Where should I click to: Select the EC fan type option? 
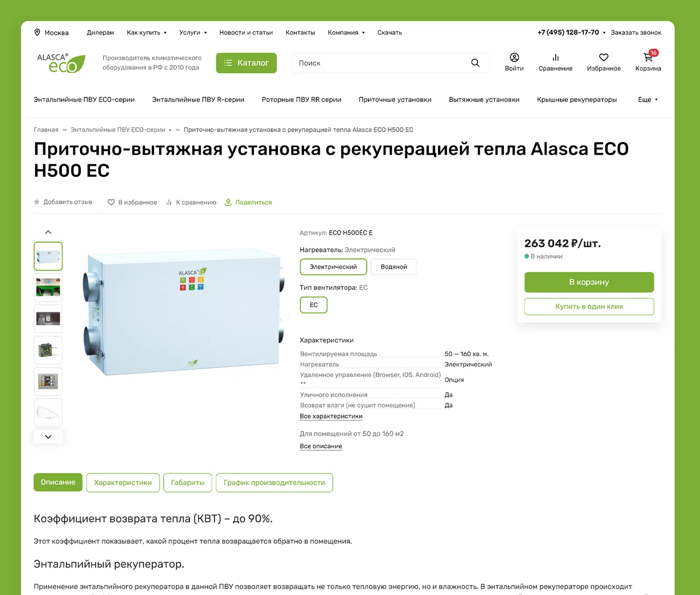pyautogui.click(x=314, y=305)
